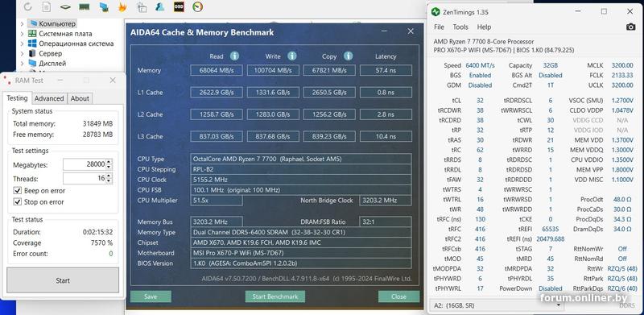The height and width of the screenshot is (315, 644).
Task: Increase the Threads stepper value
Action: click(x=109, y=176)
